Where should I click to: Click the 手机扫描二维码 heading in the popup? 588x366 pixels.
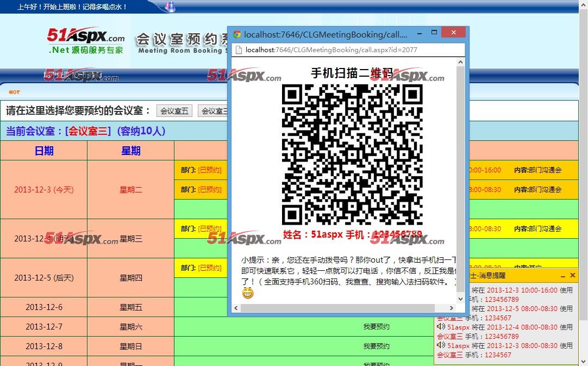(x=352, y=73)
